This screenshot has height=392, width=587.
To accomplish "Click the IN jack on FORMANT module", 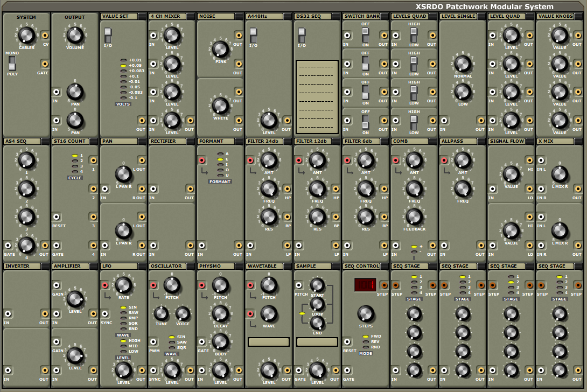I will pos(202,246).
